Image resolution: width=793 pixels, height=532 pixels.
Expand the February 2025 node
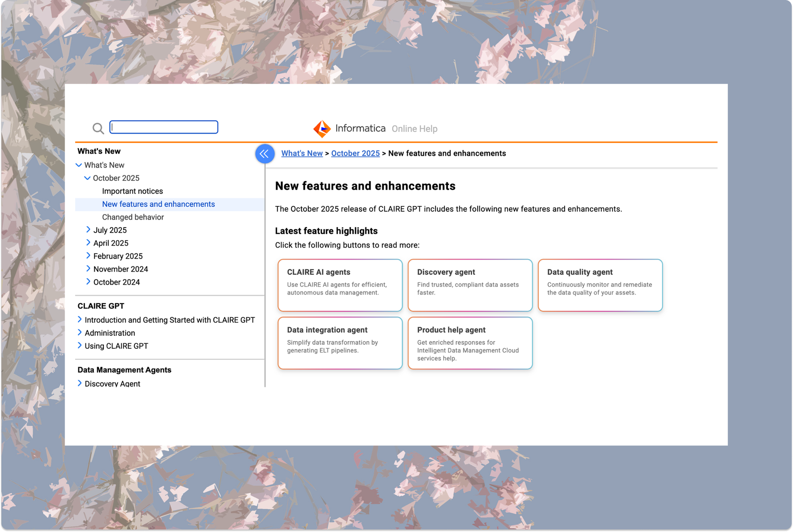(88, 255)
